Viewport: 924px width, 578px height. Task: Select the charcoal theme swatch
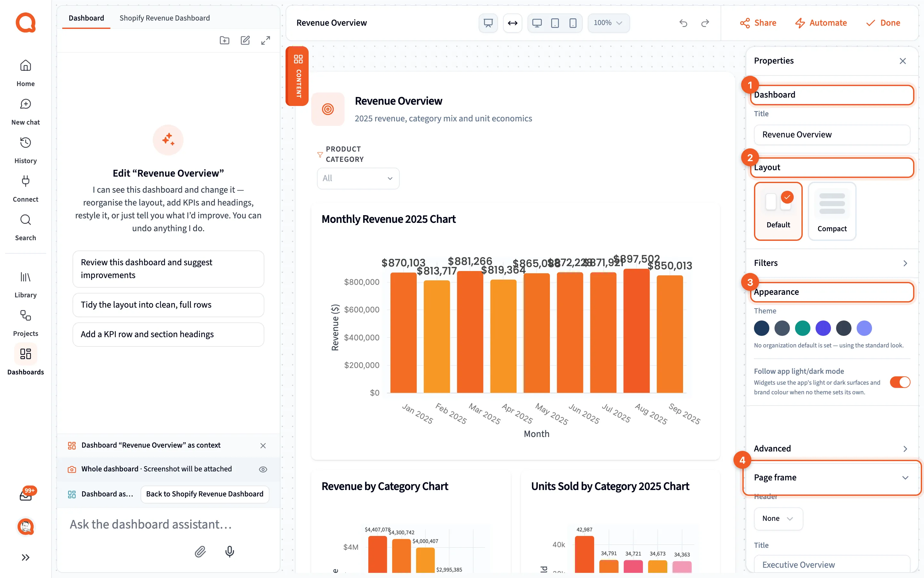pyautogui.click(x=844, y=328)
